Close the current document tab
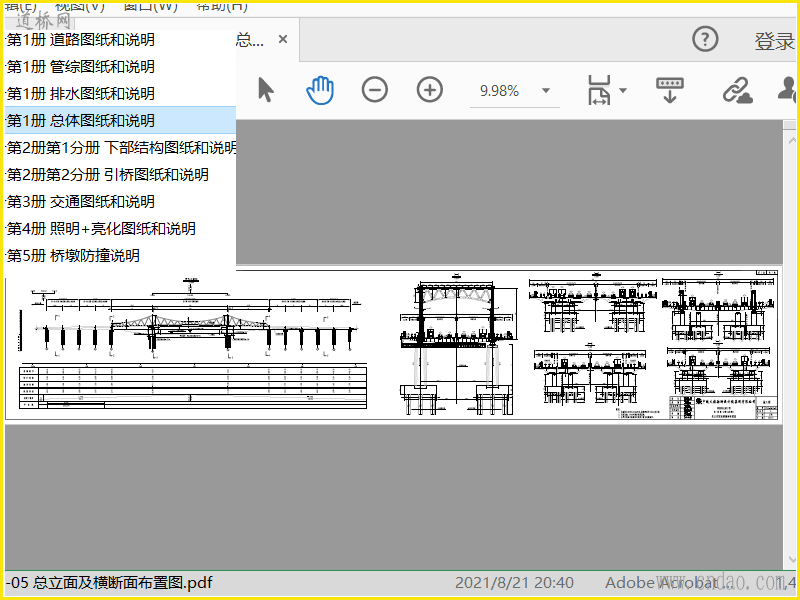The image size is (800, 600). coord(283,39)
